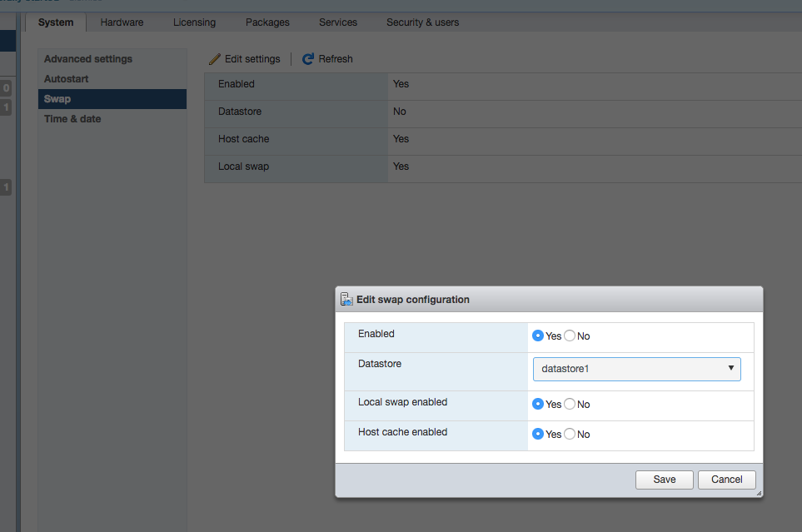
Task: Go to the Services tab
Action: [338, 22]
